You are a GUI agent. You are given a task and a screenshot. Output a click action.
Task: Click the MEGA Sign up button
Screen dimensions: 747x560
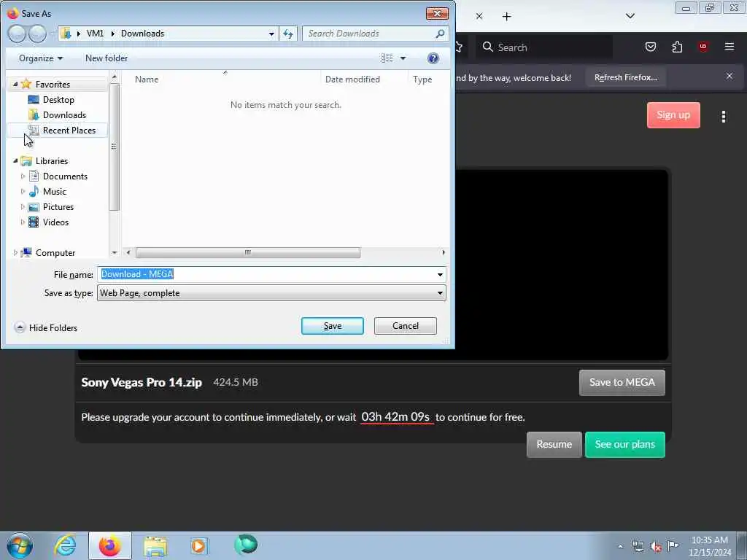point(673,115)
